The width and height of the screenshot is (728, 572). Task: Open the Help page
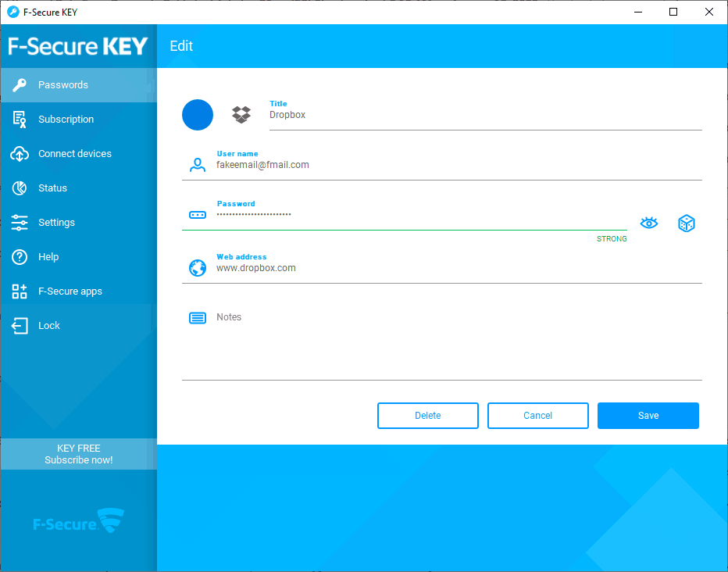coord(78,257)
